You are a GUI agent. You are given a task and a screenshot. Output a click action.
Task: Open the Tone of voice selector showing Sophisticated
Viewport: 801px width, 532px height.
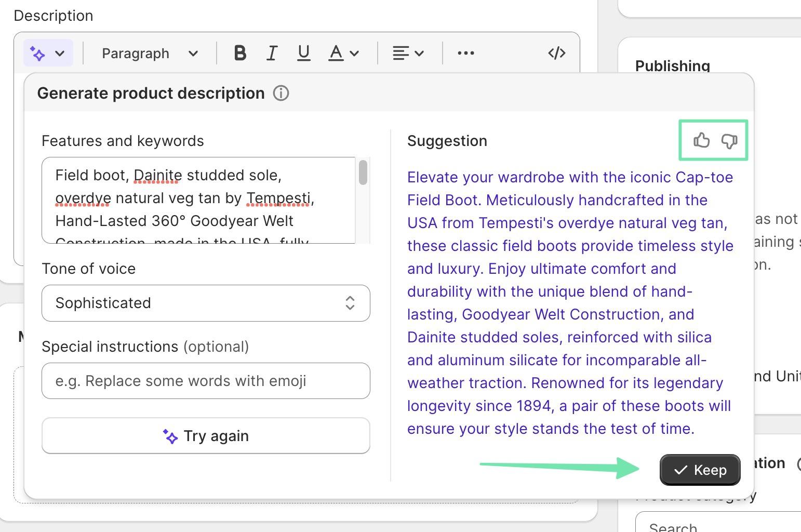(x=206, y=303)
